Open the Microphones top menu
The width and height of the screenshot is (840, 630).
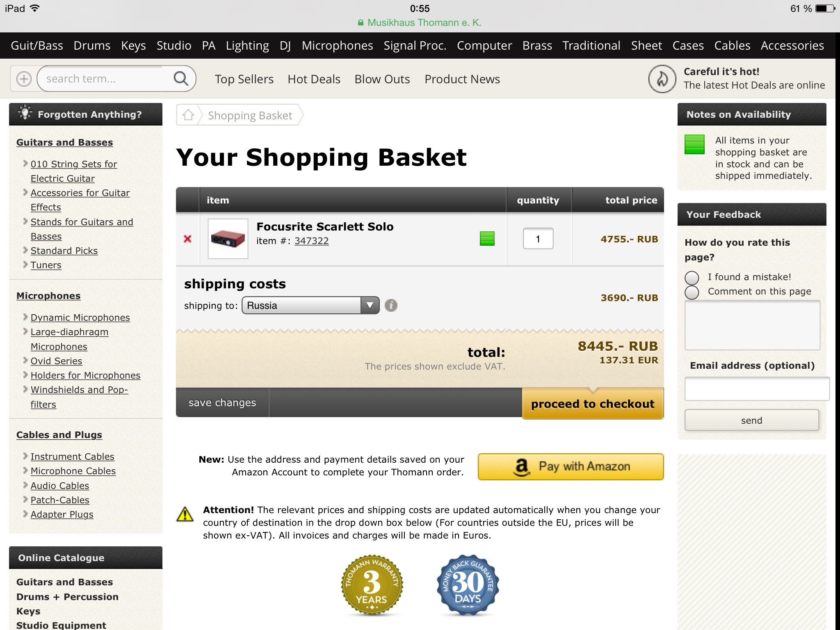tap(337, 46)
